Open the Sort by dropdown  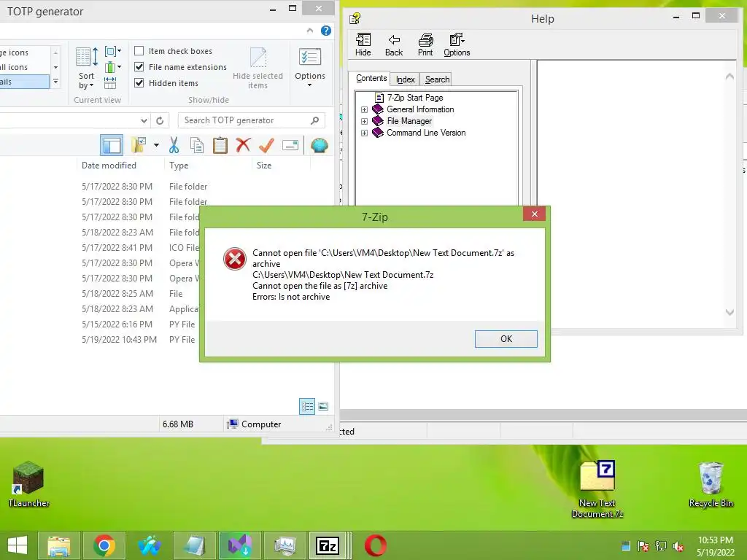click(86, 68)
